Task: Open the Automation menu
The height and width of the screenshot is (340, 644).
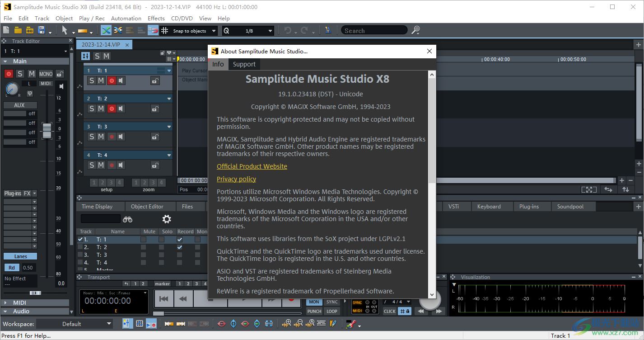Action: [x=126, y=18]
